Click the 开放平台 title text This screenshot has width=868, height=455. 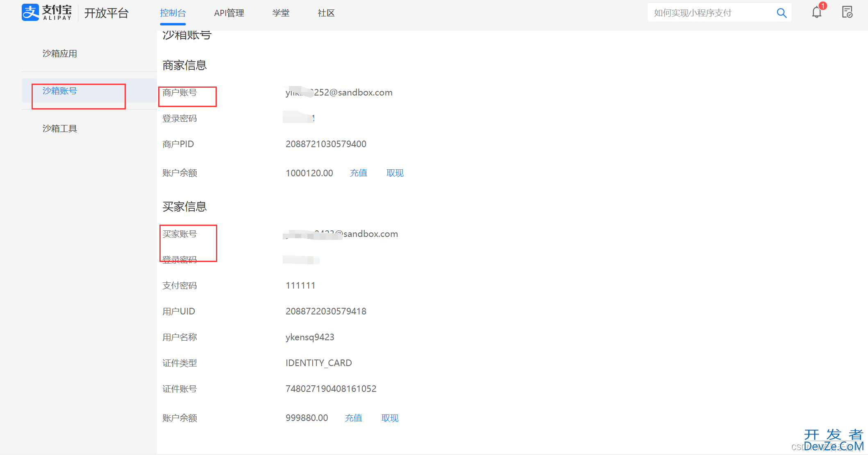107,13
